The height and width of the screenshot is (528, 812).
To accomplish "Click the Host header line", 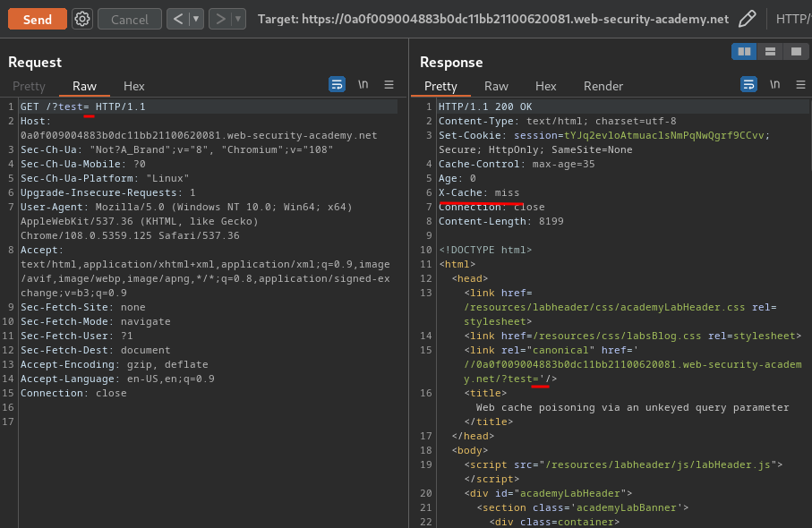I will coord(199,128).
